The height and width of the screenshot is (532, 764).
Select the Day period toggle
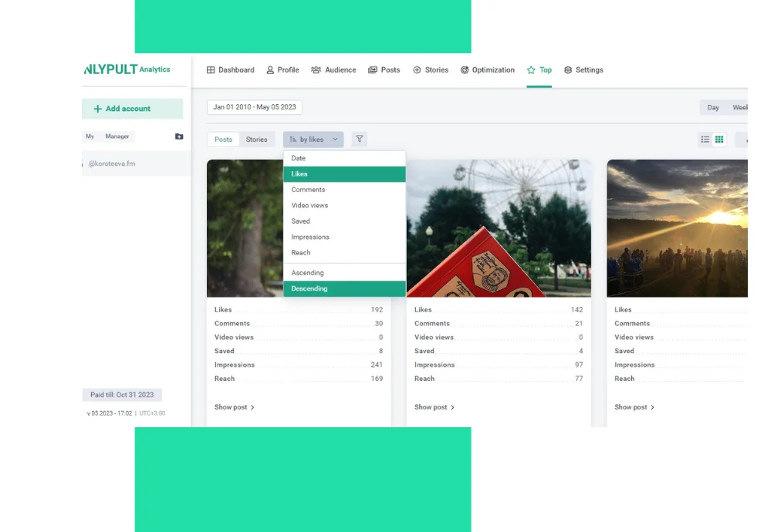point(713,108)
